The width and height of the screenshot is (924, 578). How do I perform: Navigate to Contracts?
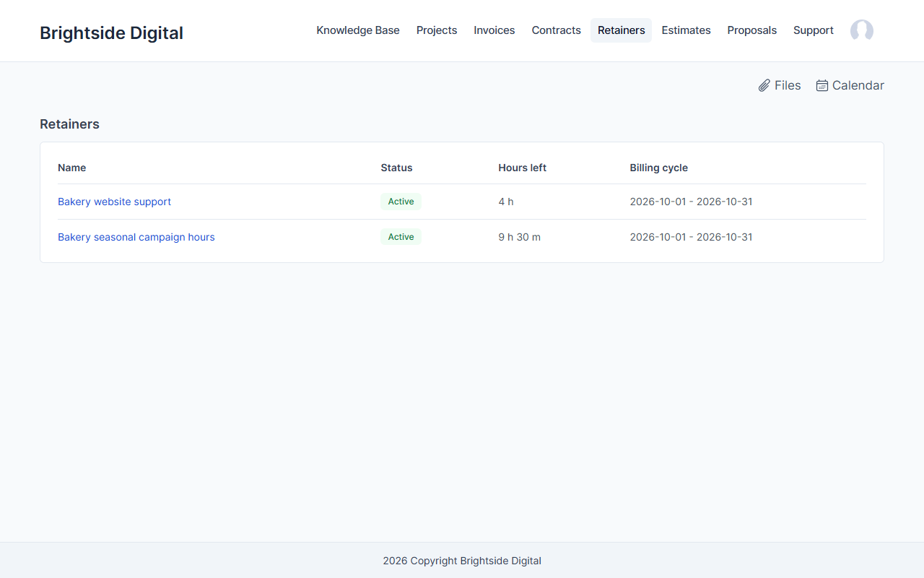point(557,30)
